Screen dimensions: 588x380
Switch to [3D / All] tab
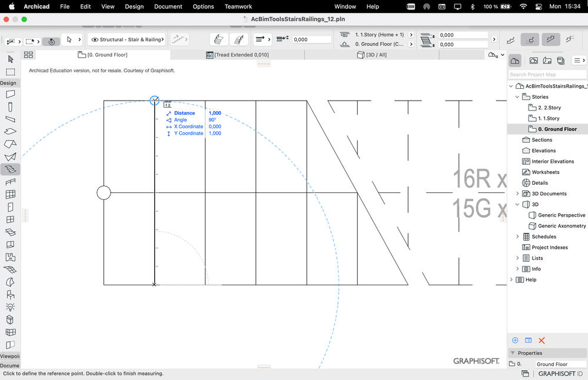point(371,55)
